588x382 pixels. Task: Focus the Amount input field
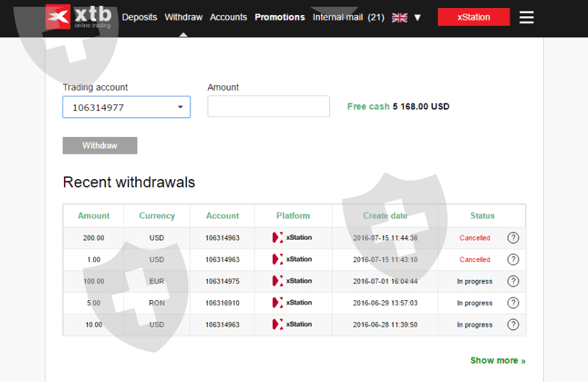pyautogui.click(x=269, y=106)
